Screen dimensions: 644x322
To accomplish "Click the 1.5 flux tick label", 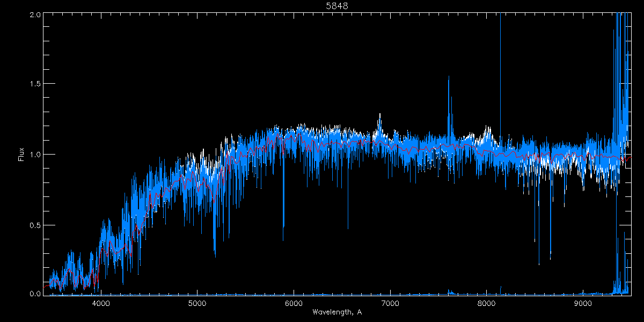I will tap(34, 84).
